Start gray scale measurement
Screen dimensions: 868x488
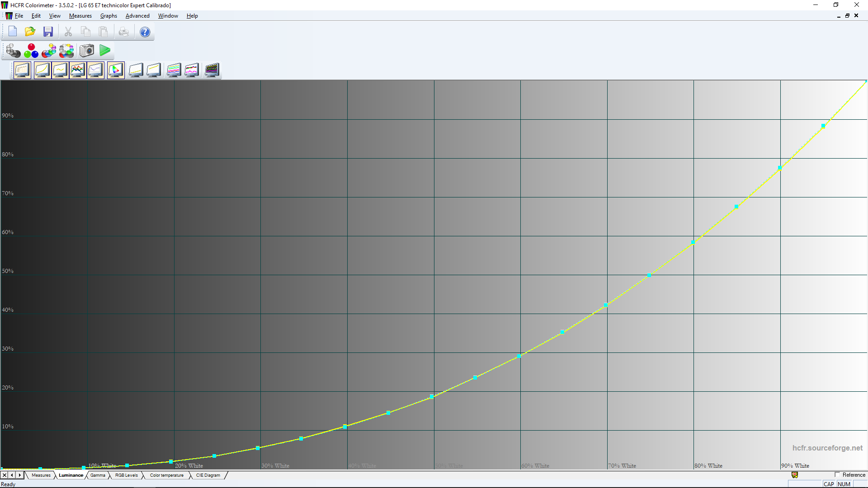click(x=13, y=51)
